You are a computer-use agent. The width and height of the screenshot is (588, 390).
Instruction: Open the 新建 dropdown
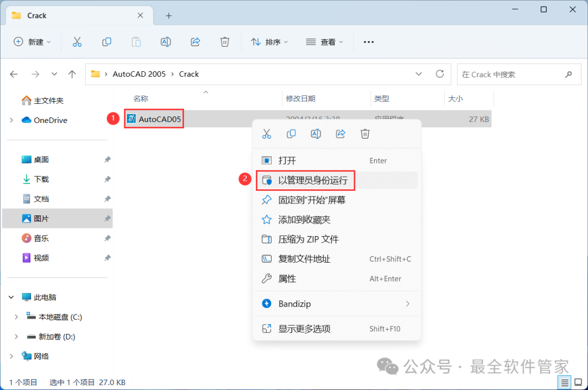click(32, 42)
